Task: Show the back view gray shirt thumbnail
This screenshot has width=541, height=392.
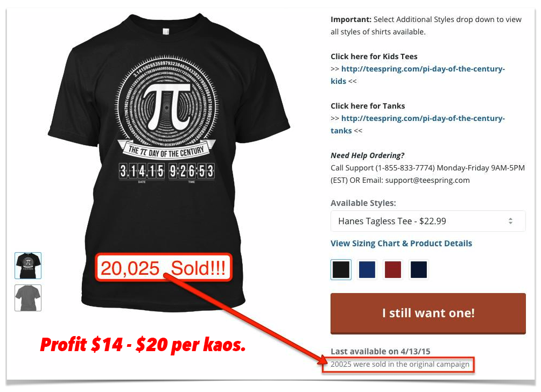Action: (x=28, y=298)
